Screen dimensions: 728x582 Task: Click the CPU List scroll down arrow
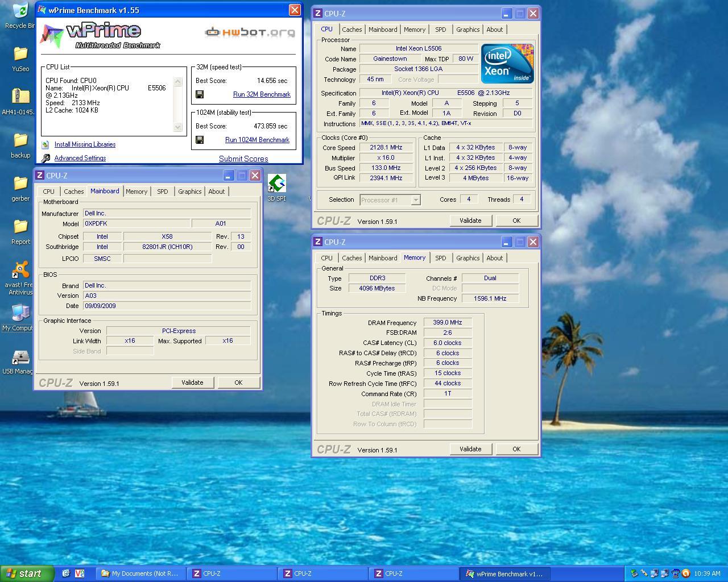tap(177, 127)
